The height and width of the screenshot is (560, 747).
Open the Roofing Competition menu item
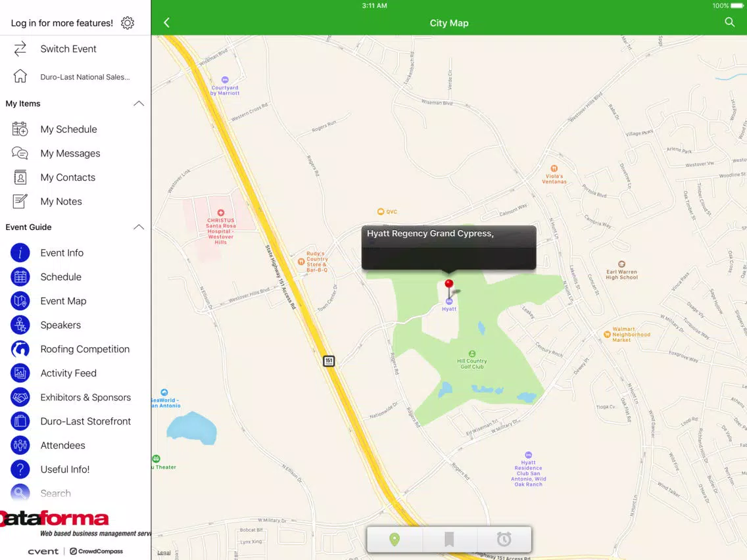point(75,349)
